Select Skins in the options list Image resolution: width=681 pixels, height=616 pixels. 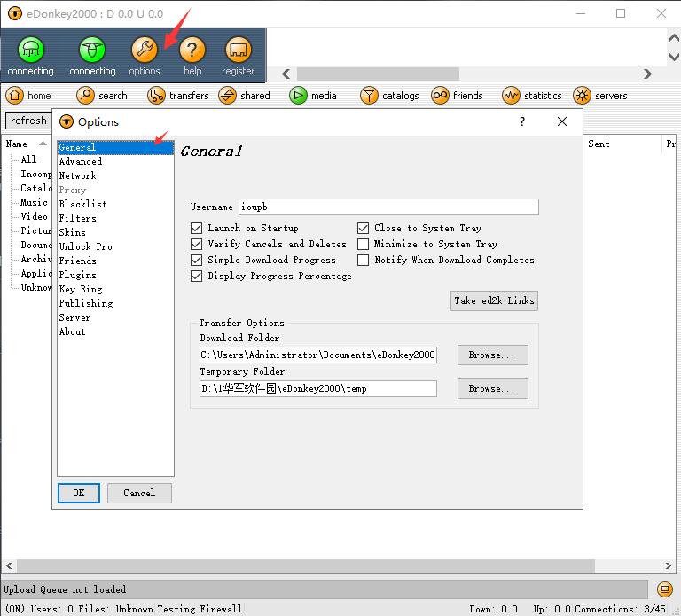115,233
